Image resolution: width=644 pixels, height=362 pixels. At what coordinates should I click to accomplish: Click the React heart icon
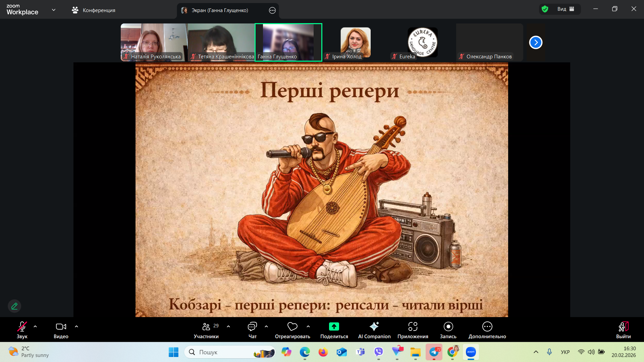click(x=292, y=326)
